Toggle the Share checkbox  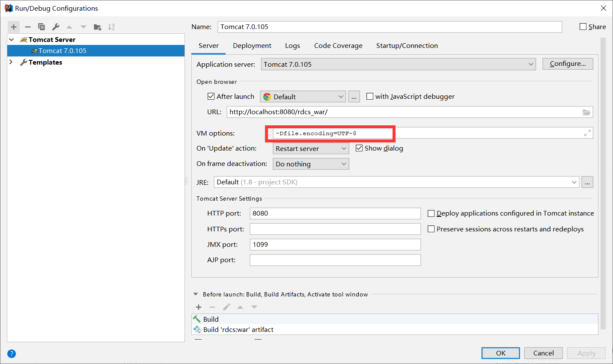583,27
